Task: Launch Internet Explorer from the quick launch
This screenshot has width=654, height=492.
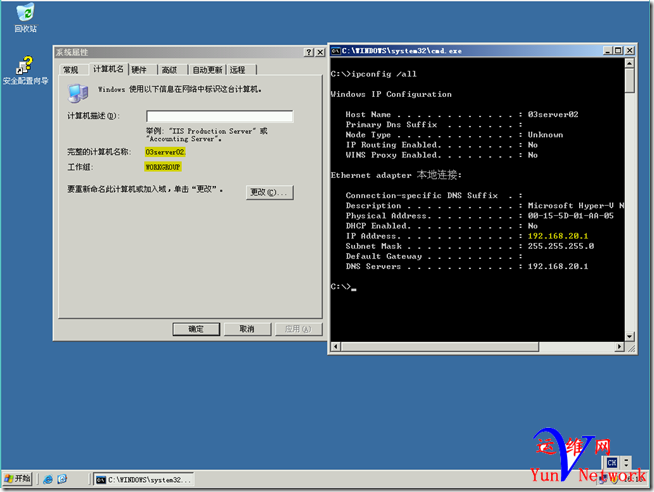Action: [x=48, y=479]
